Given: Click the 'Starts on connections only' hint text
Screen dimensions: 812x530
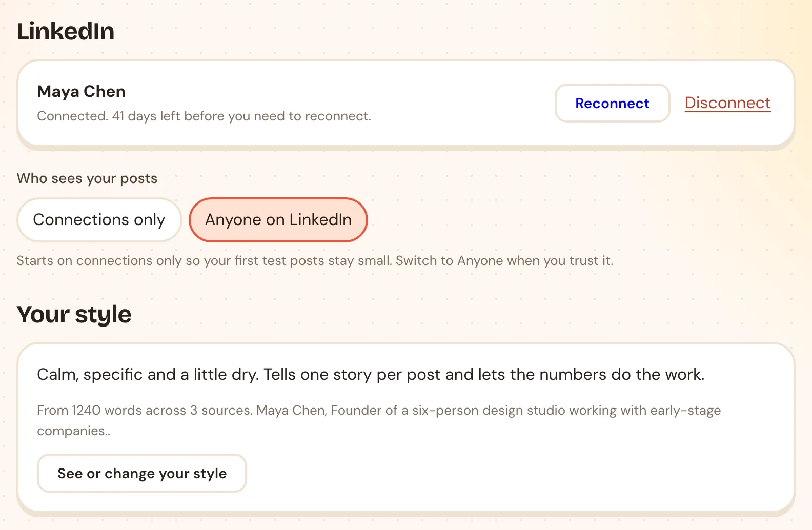Looking at the screenshot, I should 315,261.
